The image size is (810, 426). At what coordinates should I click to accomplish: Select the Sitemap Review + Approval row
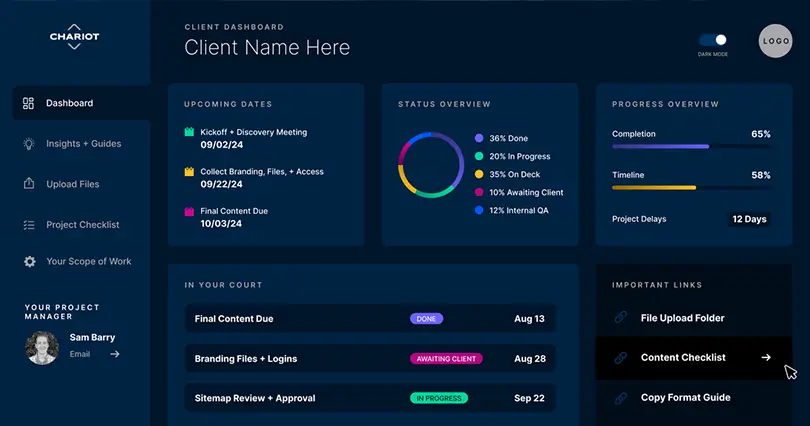(x=370, y=398)
